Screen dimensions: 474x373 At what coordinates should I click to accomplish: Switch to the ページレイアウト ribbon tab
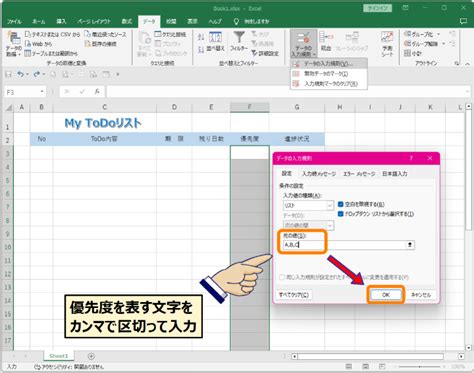click(94, 21)
